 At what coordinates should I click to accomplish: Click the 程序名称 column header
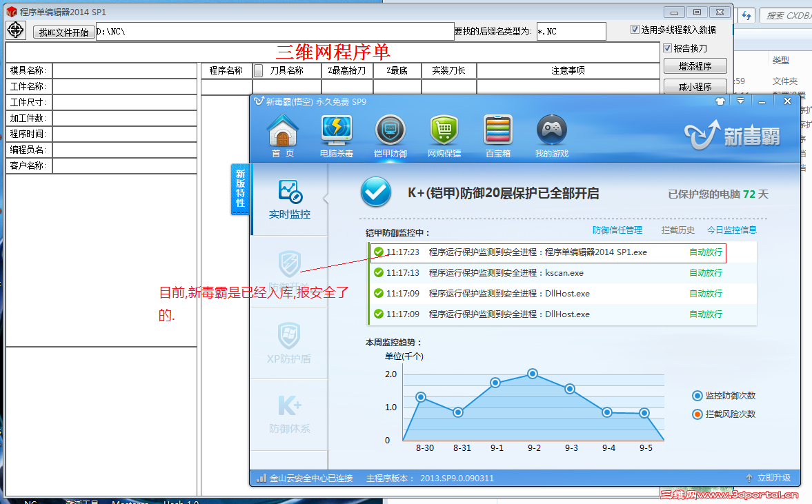click(226, 70)
